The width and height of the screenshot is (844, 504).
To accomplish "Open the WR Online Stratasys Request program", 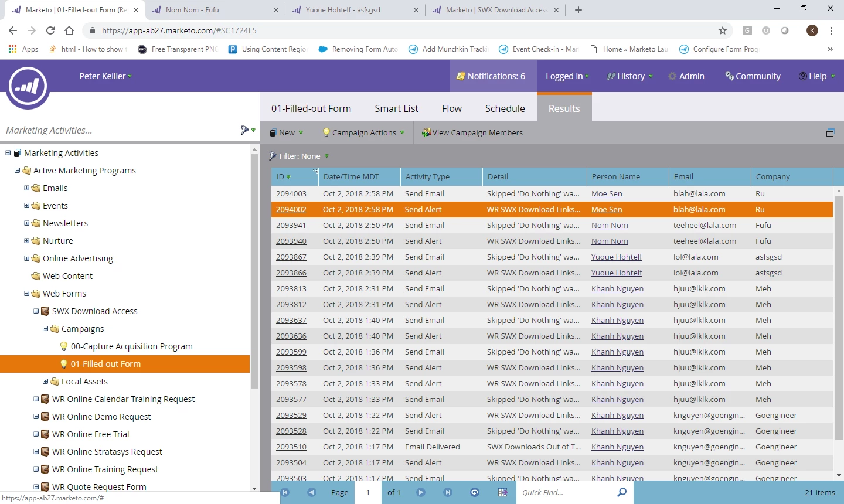I will pyautogui.click(x=107, y=452).
